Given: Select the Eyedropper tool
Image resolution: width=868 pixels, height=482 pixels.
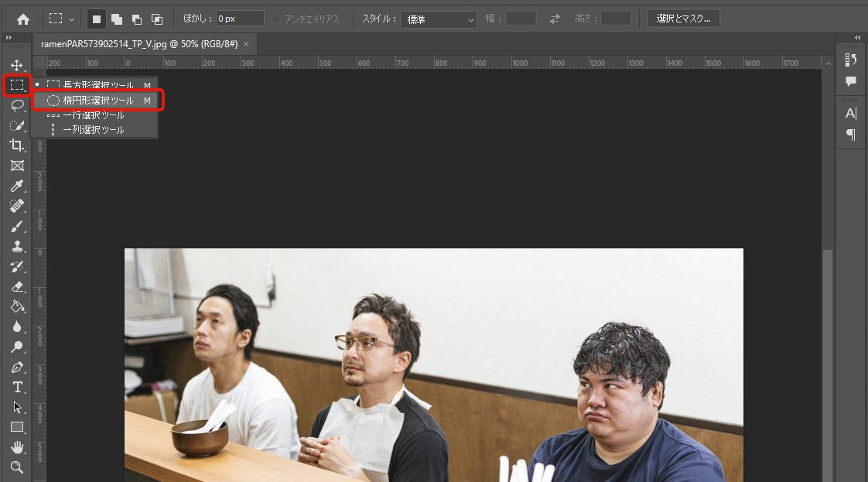Looking at the screenshot, I should coord(16,186).
